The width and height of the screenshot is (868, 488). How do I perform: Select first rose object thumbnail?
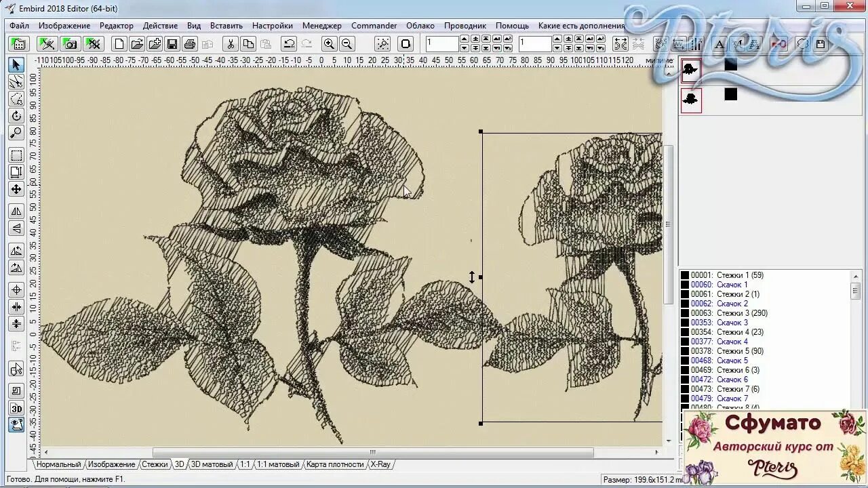pos(691,70)
